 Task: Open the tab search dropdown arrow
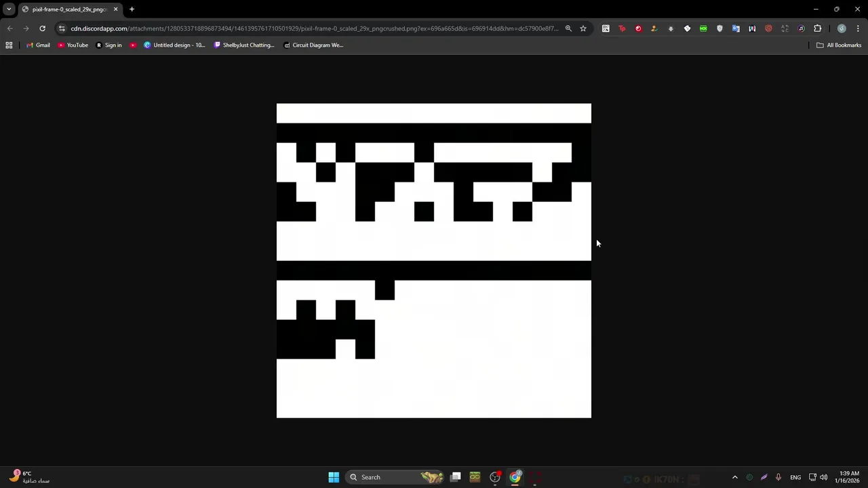tap(9, 9)
